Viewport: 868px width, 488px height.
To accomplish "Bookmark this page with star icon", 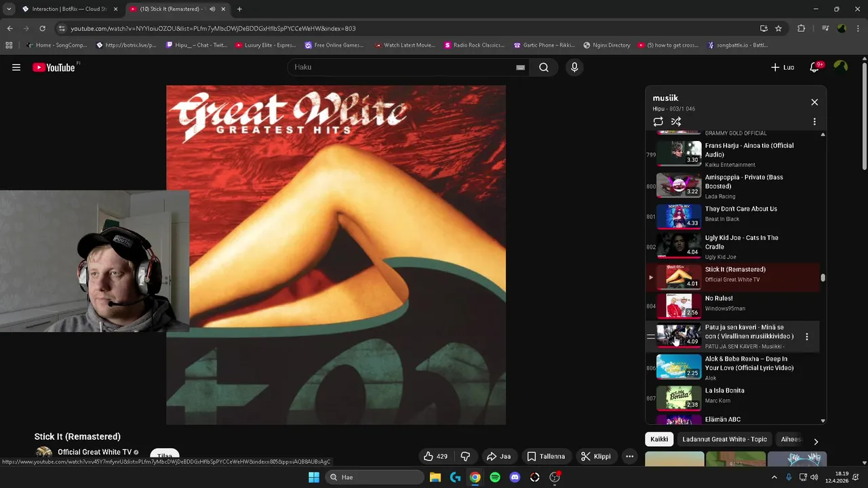I will pyautogui.click(x=778, y=28).
